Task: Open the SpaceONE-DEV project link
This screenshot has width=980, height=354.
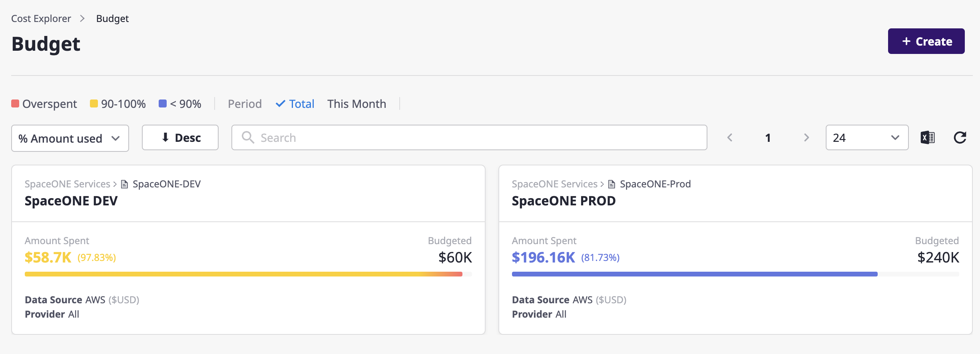Action: [167, 184]
